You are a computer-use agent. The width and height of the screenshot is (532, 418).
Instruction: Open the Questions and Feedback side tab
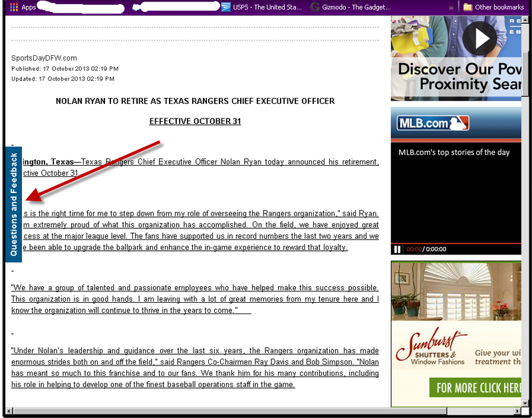(13, 204)
